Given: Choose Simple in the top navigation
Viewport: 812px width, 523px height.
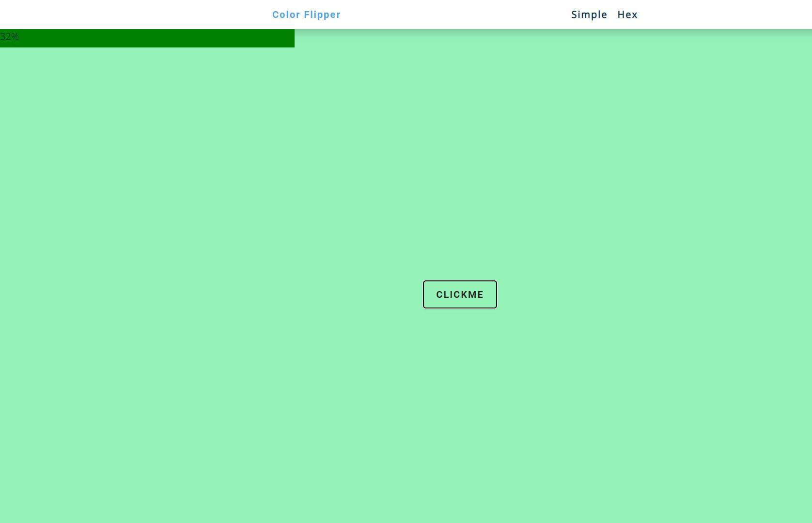Looking at the screenshot, I should point(589,15).
